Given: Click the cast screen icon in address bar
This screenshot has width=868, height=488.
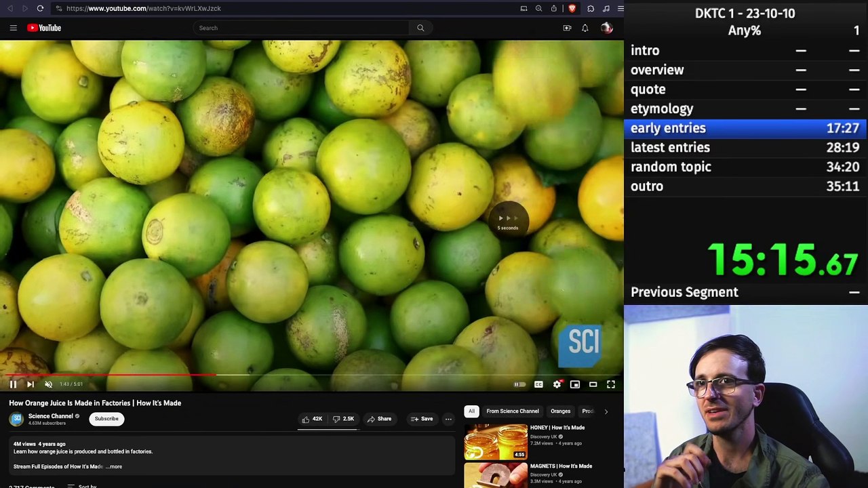Looking at the screenshot, I should click(524, 8).
